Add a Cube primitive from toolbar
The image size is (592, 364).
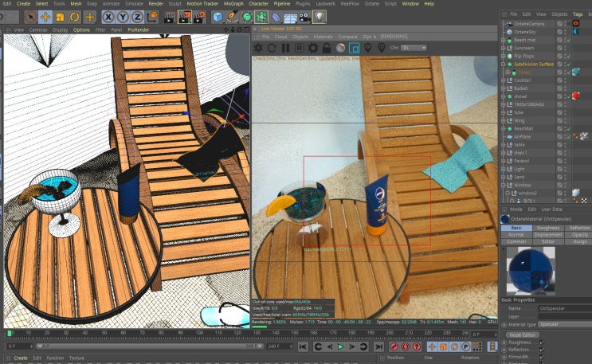(x=218, y=16)
